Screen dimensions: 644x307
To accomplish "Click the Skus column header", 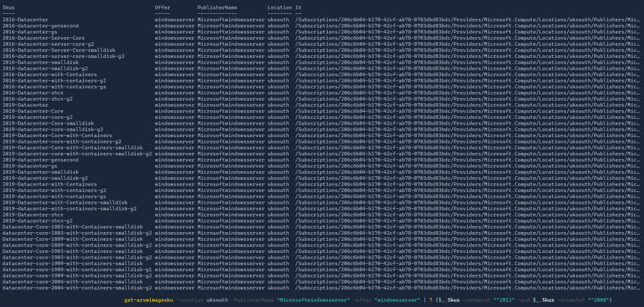I will [8, 7].
